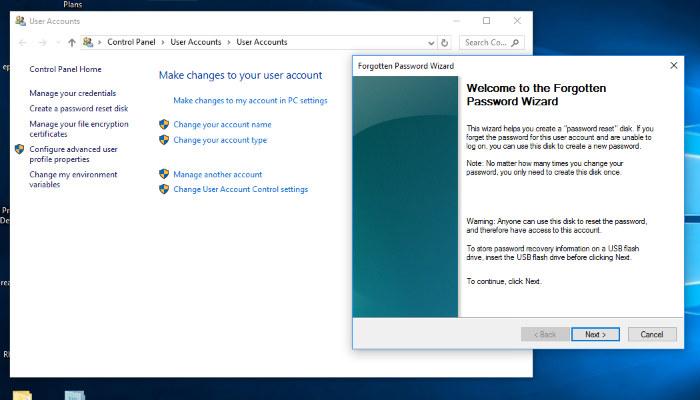700x400 pixels.
Task: Cancel the Forgotten Password Wizard
Action: (651, 334)
